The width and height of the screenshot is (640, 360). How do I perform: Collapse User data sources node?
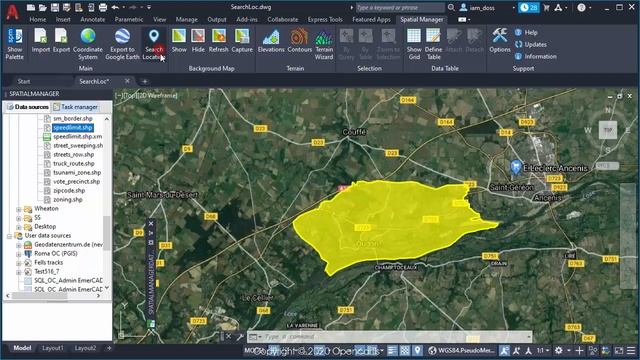click(9, 236)
